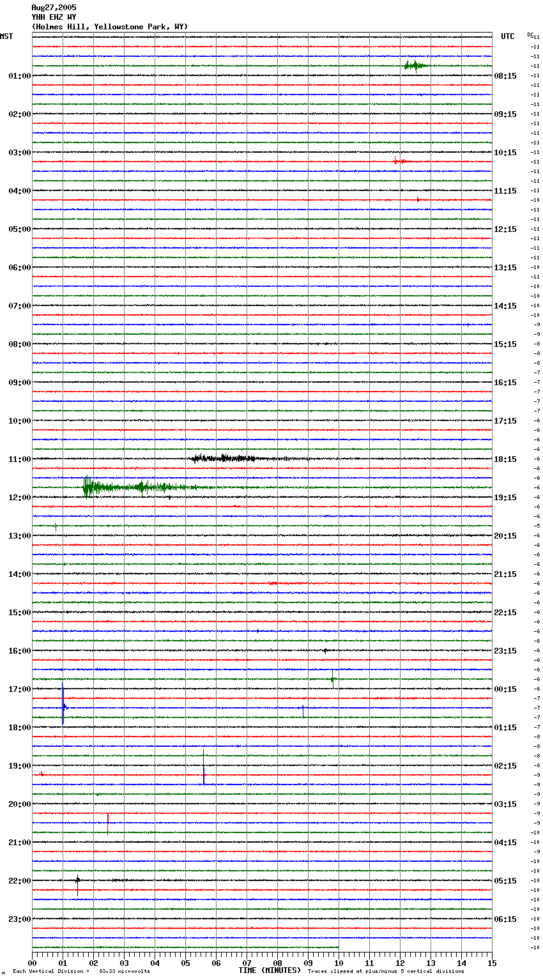Click the 03:00 MST row label
The width and height of the screenshot is (543, 980).
pos(20,153)
